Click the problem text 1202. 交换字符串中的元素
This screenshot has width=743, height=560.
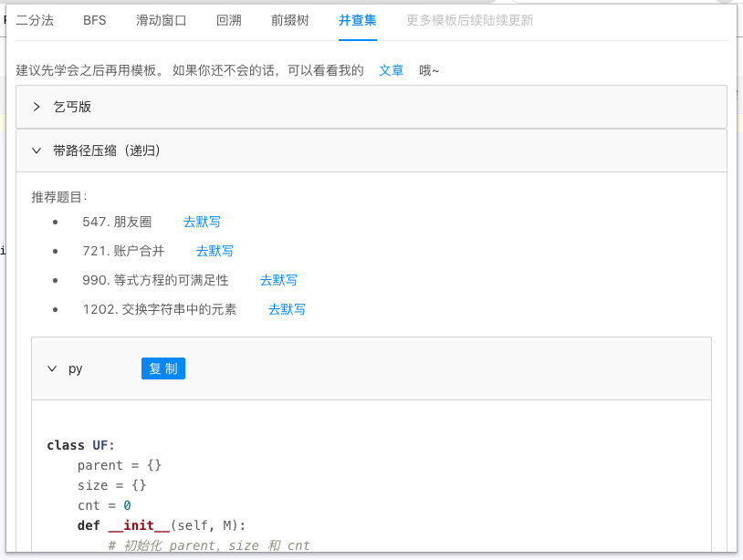pos(160,309)
